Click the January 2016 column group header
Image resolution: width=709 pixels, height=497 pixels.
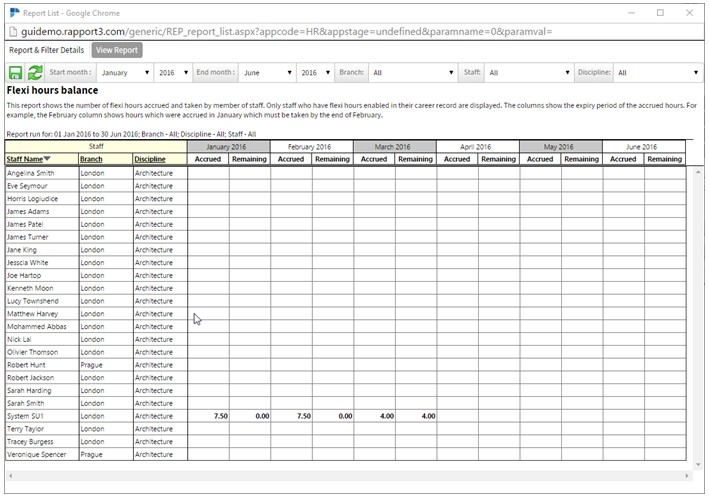click(229, 147)
